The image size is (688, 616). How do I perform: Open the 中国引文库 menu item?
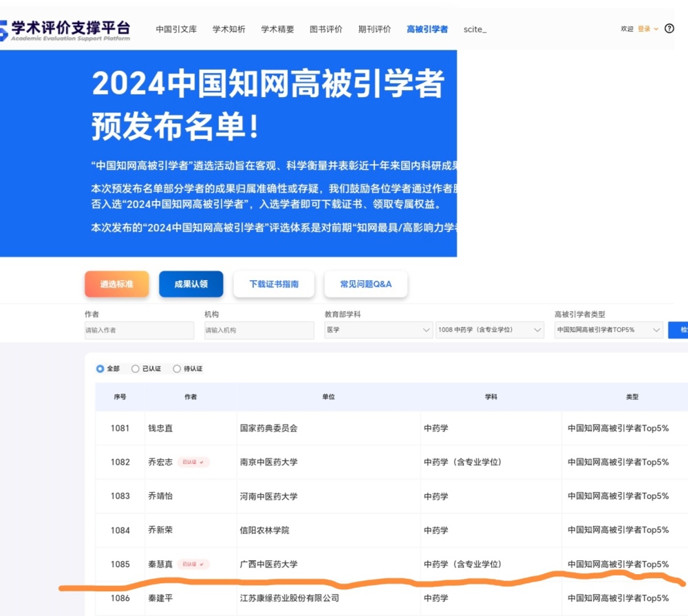click(176, 30)
